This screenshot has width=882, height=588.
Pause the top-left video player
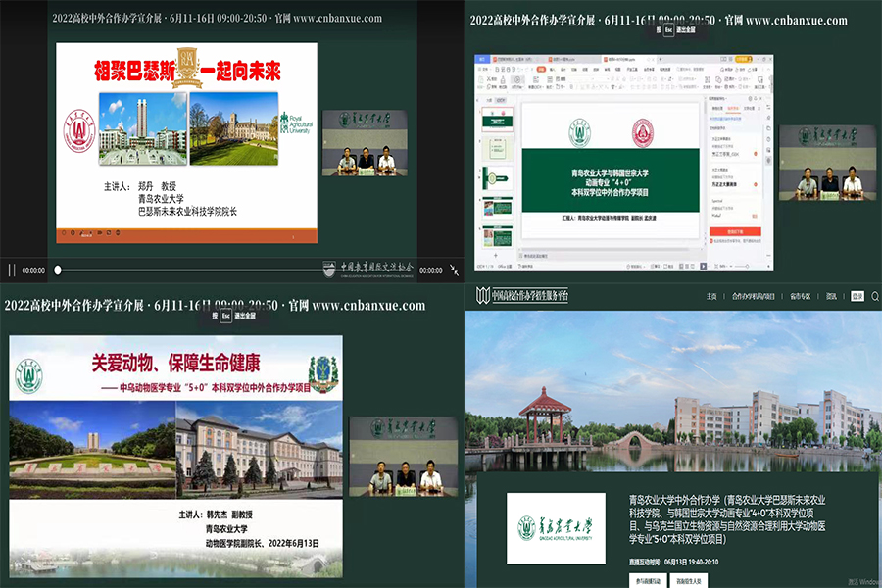coord(12,270)
